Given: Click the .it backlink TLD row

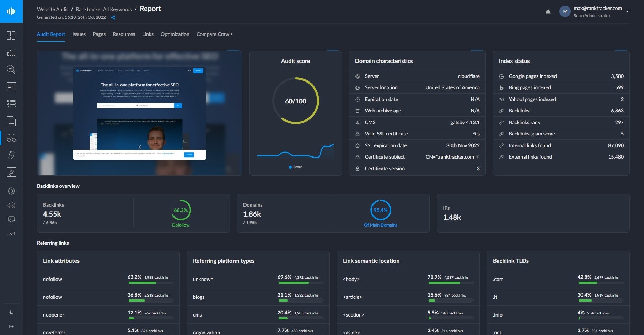Looking at the screenshot, I should coord(558,297).
